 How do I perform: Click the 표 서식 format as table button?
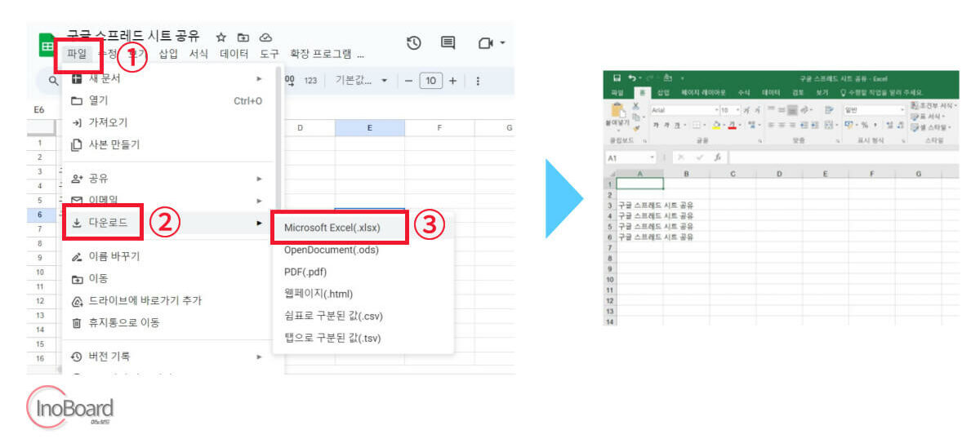[x=928, y=117]
